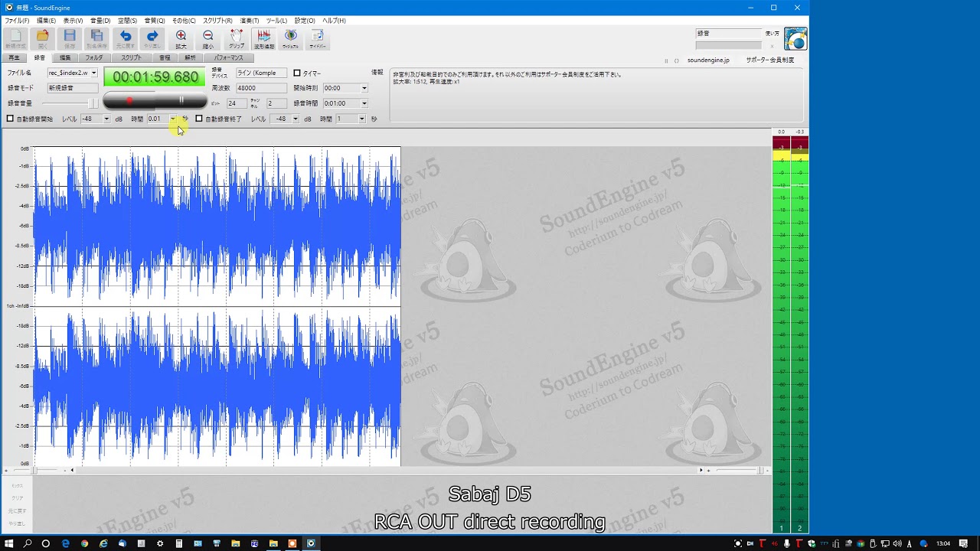Open auto-start 時間 0.01 dropdown
The image size is (980, 551).
173,119
